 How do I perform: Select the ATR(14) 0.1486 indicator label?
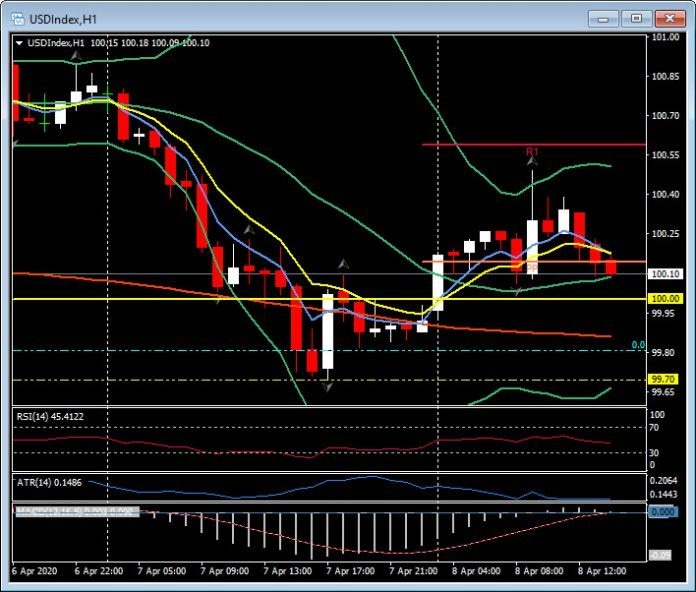pyautogui.click(x=49, y=482)
